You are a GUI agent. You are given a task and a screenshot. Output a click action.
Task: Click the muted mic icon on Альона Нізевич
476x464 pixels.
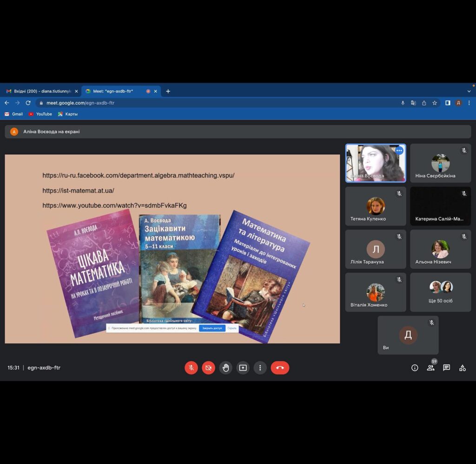coord(464,237)
